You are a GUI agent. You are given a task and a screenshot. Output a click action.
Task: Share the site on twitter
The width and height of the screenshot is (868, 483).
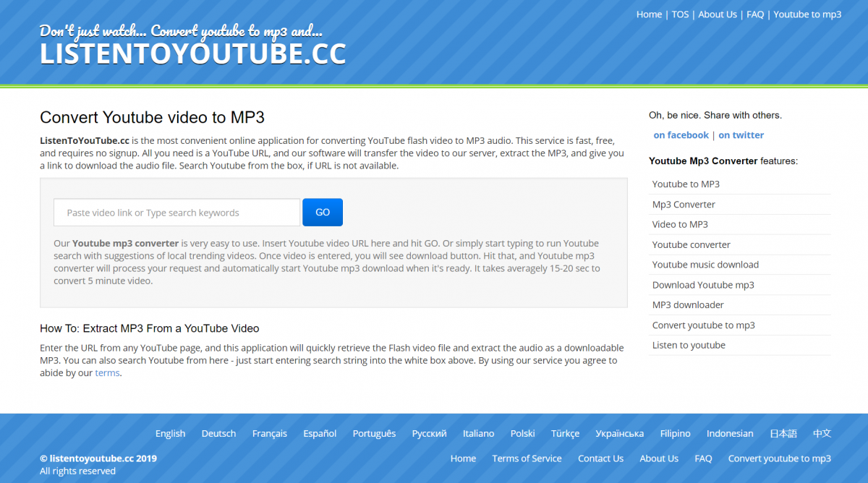point(741,134)
